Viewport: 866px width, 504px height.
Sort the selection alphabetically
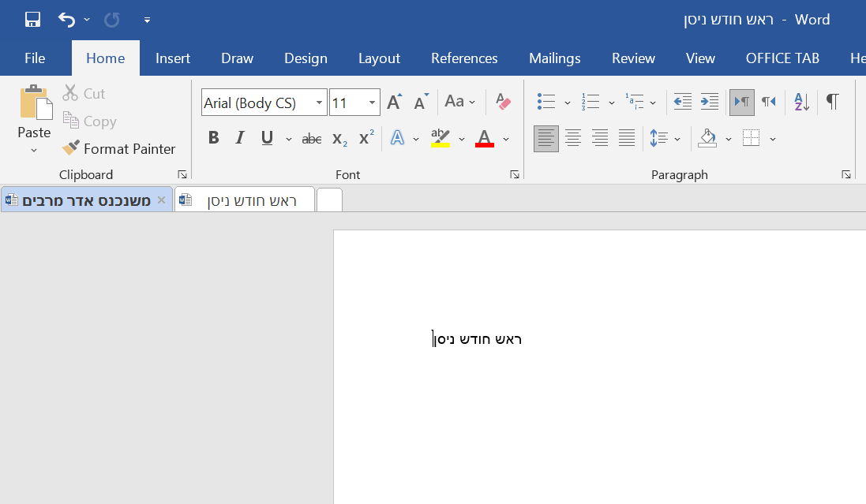click(801, 102)
